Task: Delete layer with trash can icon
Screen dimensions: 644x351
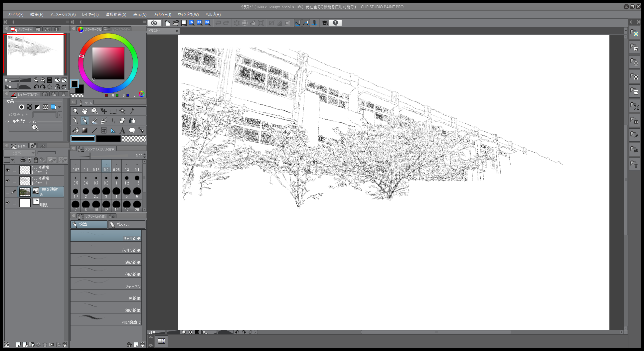Action: 65,344
